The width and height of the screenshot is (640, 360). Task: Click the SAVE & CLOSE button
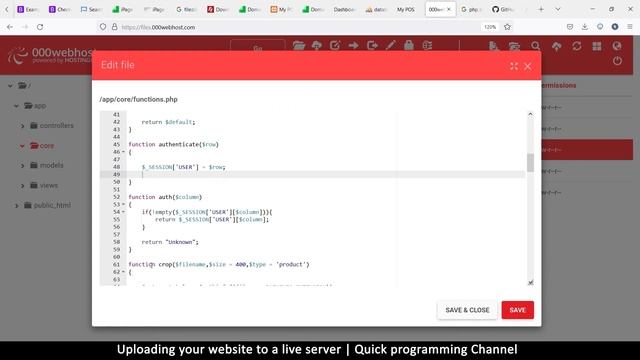tap(467, 310)
